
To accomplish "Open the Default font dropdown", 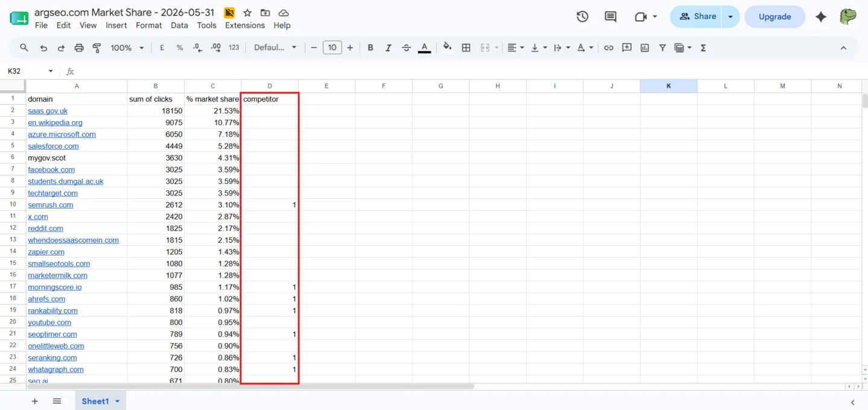I will click(x=275, y=48).
